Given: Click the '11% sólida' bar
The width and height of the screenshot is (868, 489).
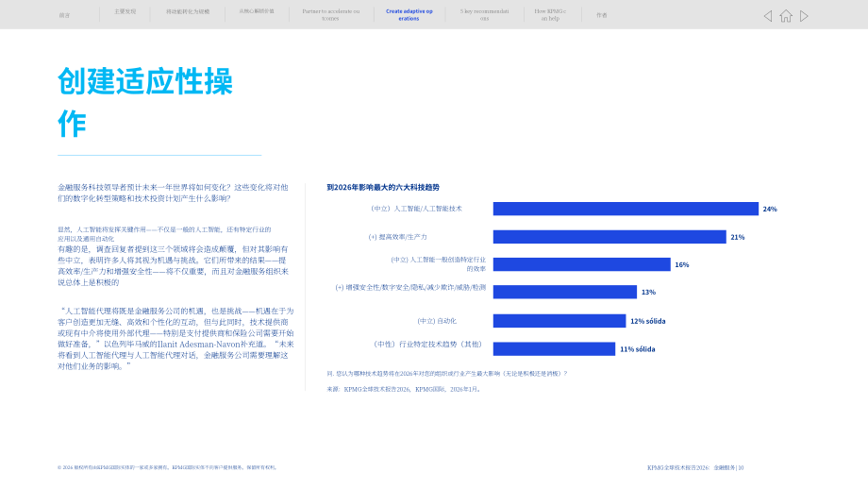Looking at the screenshot, I should pos(554,349).
